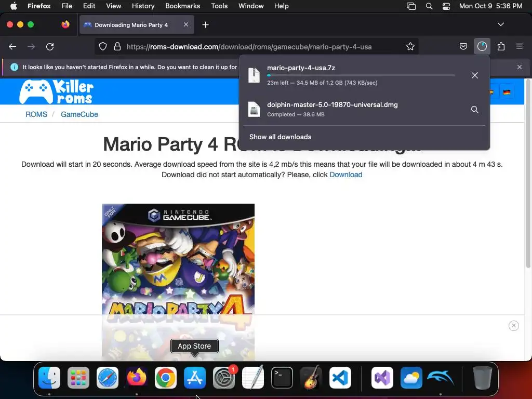Select the Downloading Mario Party 4 tab

pyautogui.click(x=137, y=25)
